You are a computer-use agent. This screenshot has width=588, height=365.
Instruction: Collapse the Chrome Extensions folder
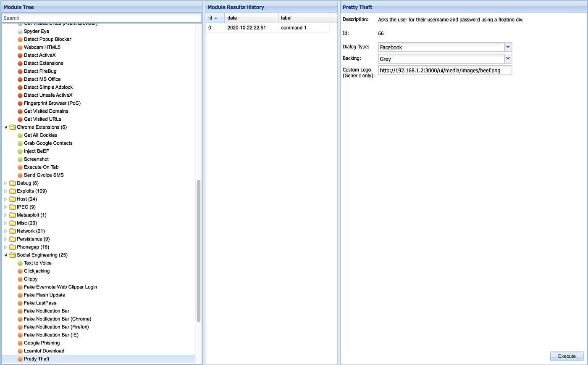point(6,127)
